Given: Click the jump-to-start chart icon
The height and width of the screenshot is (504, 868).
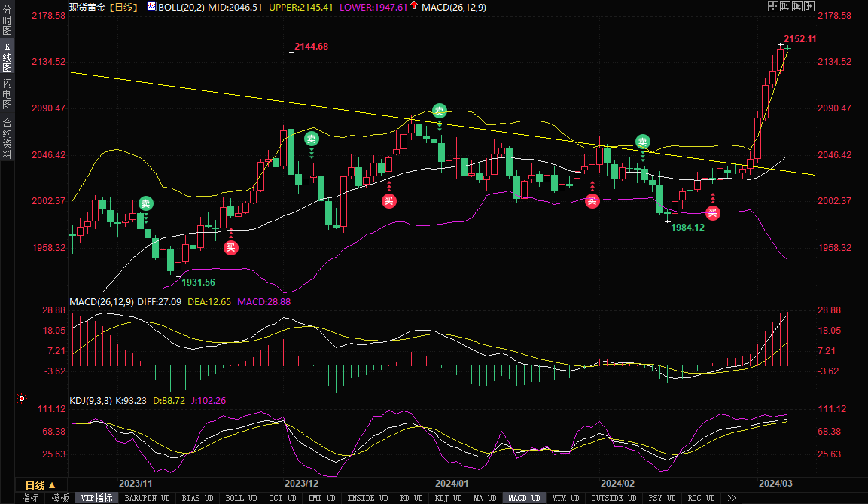Looking at the screenshot, I should (x=785, y=6).
